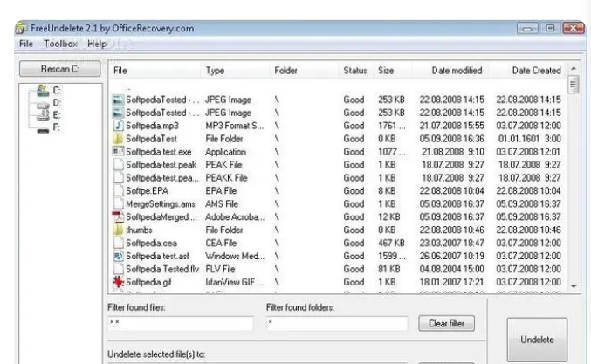This screenshot has height=364, width=591.
Task: Click JPEG icon of first SoftpediaTested file
Action: pos(118,100)
